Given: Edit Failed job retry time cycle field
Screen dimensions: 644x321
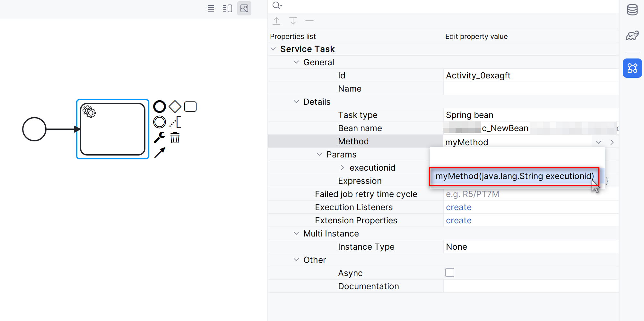Looking at the screenshot, I should (x=531, y=194).
